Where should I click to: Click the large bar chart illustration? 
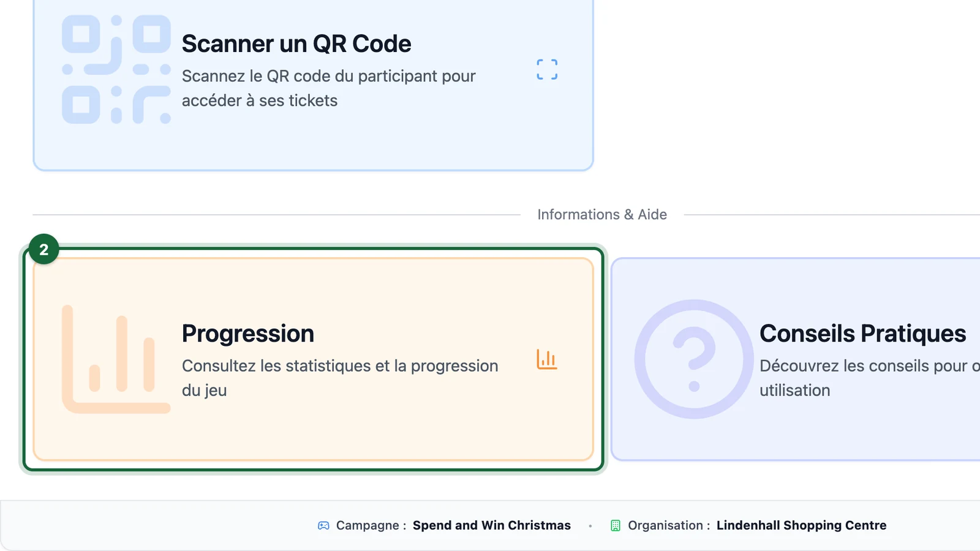click(116, 359)
